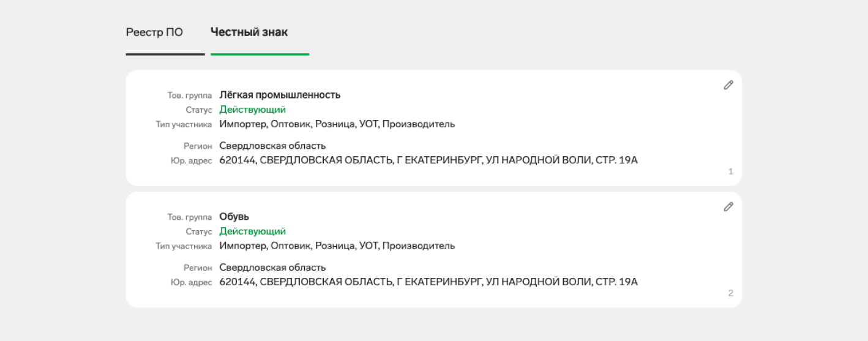The image size is (868, 341).
Task: Click card number 2 indicator
Action: tap(731, 293)
